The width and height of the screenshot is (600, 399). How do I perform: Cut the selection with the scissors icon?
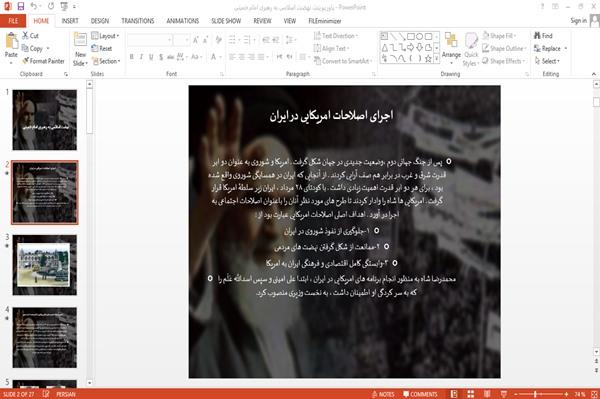[26, 36]
